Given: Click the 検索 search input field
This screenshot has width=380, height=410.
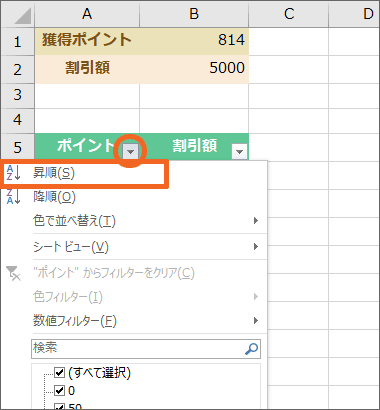Looking at the screenshot, I should pos(146,349).
